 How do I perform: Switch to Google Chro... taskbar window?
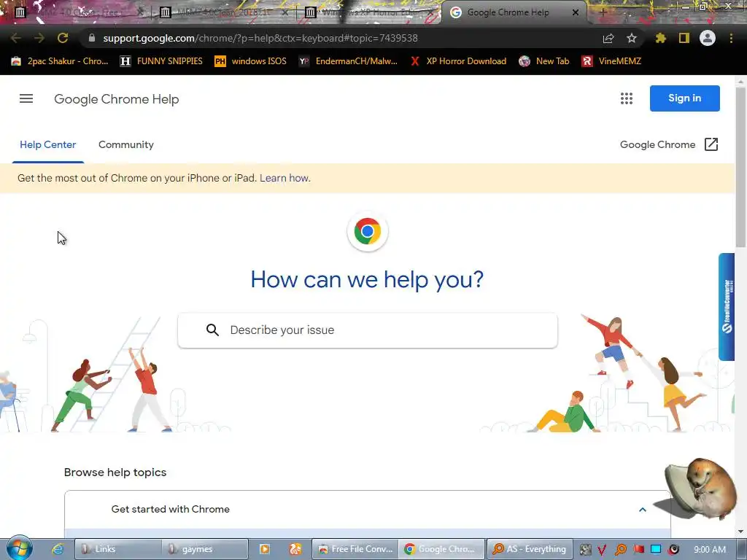pos(442,549)
